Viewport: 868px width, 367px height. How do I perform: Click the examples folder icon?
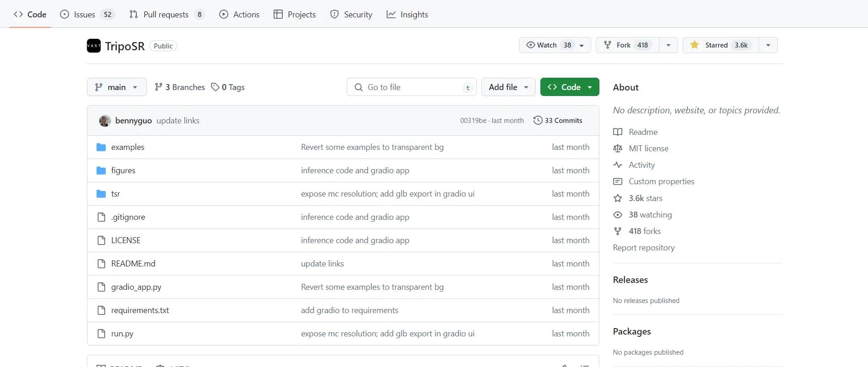click(101, 147)
